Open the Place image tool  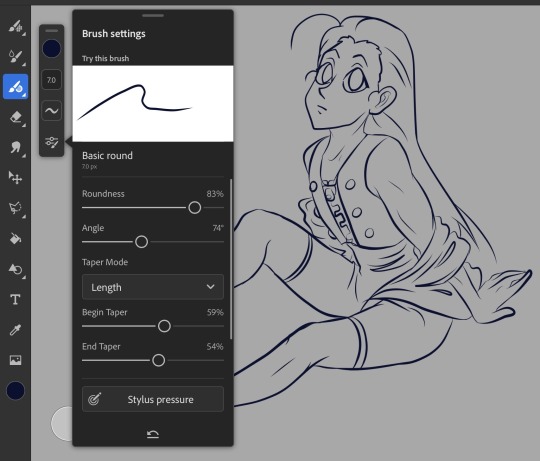[x=15, y=360]
